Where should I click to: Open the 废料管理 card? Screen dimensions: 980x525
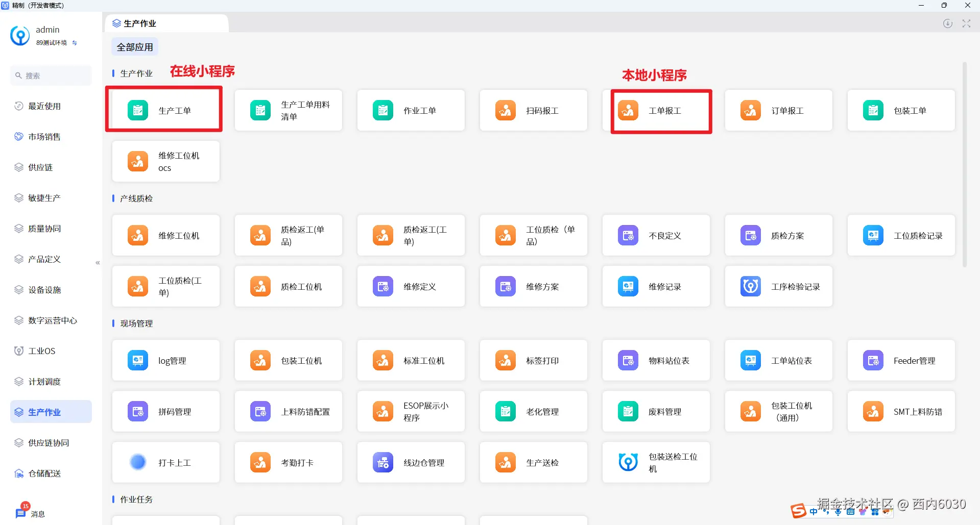point(656,411)
